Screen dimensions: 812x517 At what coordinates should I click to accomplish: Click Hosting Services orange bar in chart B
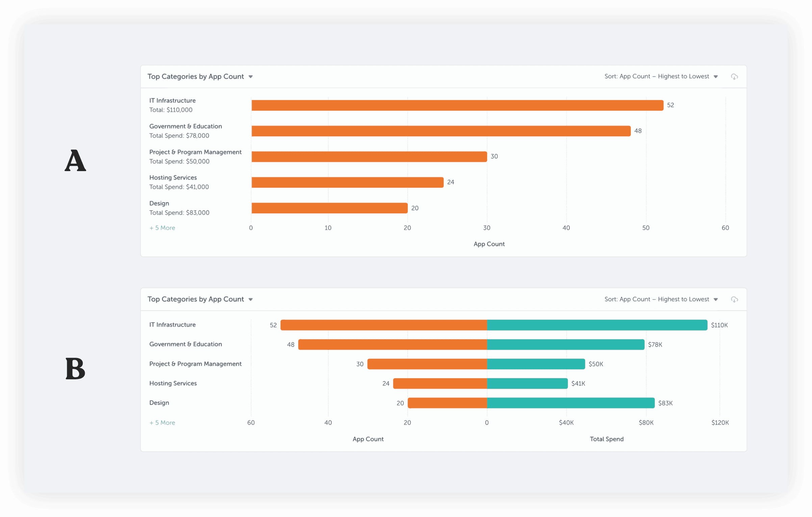click(440, 383)
